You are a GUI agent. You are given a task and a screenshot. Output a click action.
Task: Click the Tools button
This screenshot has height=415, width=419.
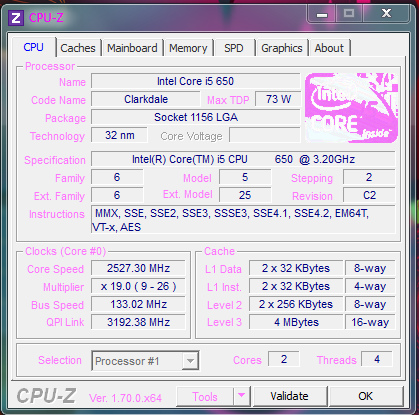coord(205,396)
